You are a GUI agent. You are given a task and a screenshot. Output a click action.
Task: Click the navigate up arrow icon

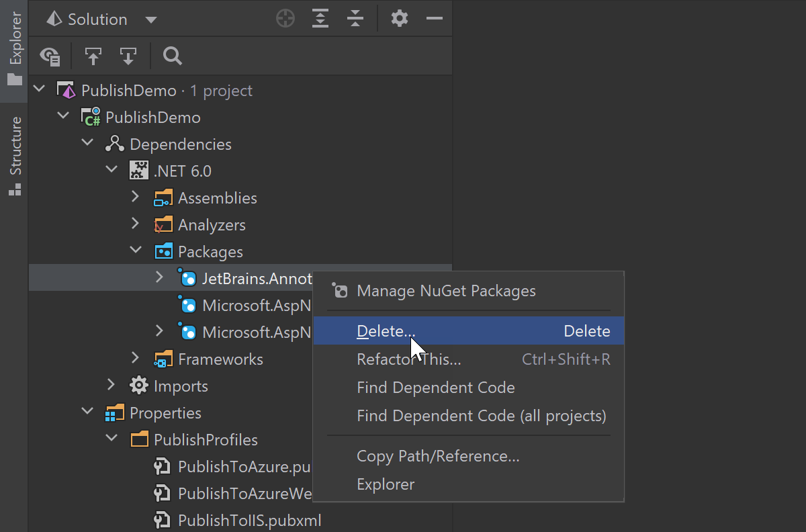point(93,56)
